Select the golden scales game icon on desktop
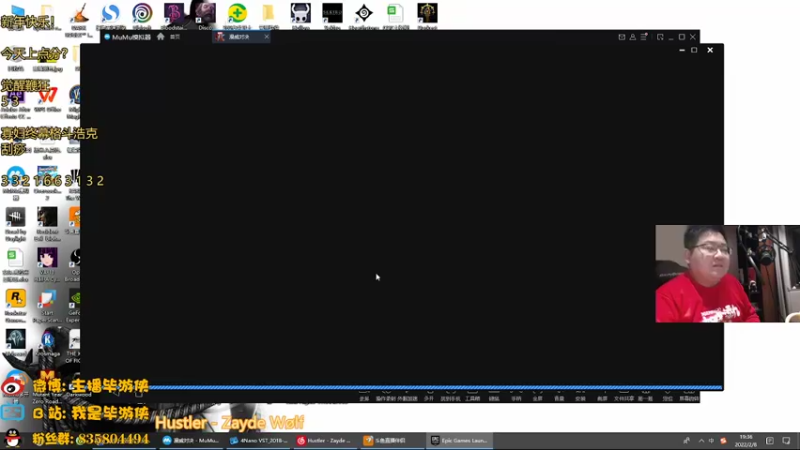 427,16
